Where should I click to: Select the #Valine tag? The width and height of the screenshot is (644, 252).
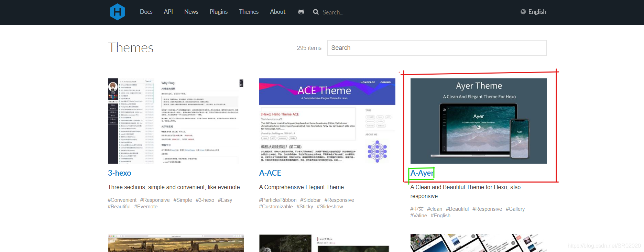pos(418,216)
